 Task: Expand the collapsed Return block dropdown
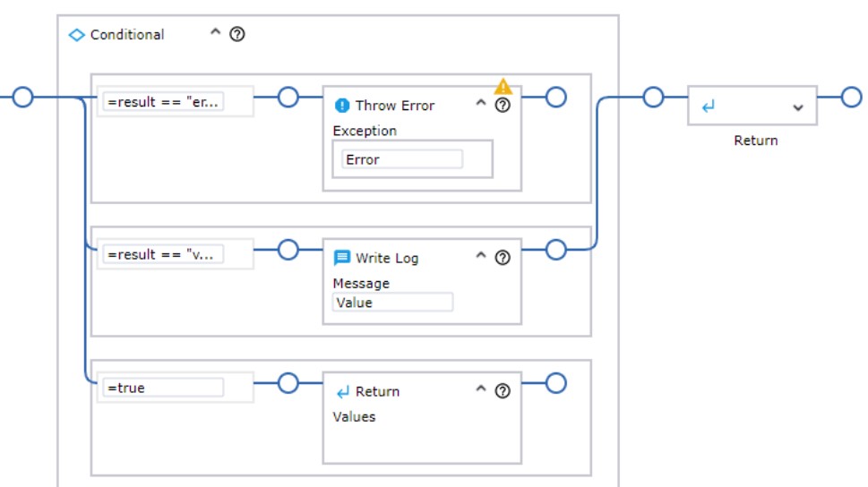798,107
